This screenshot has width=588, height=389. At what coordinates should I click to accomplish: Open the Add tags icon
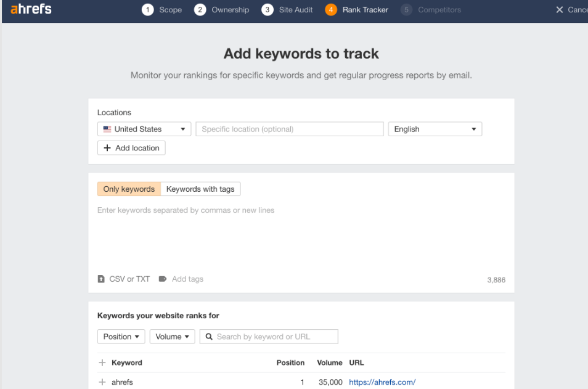coord(161,279)
